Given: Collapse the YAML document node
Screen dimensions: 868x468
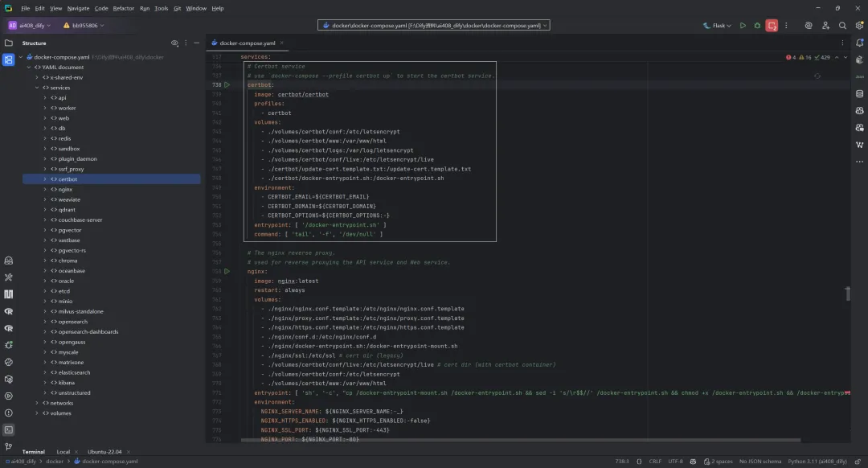Looking at the screenshot, I should click(29, 67).
